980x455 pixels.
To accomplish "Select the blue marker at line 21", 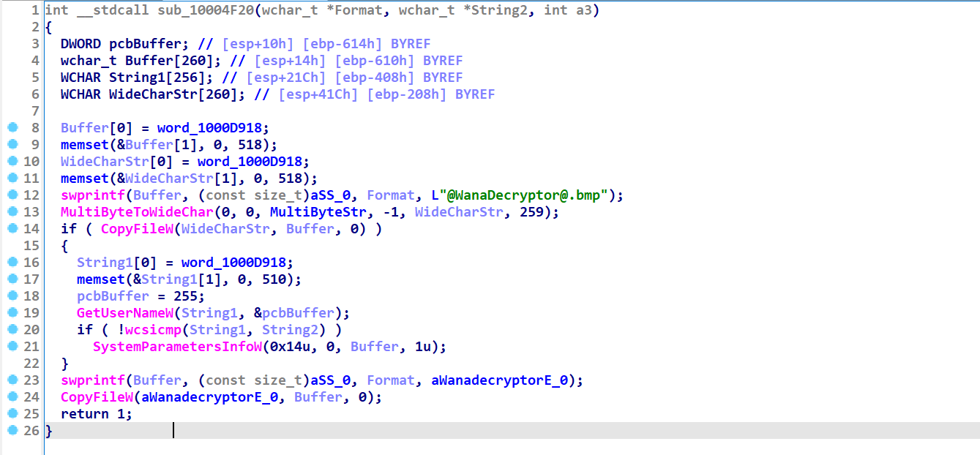I will pos(12,347).
